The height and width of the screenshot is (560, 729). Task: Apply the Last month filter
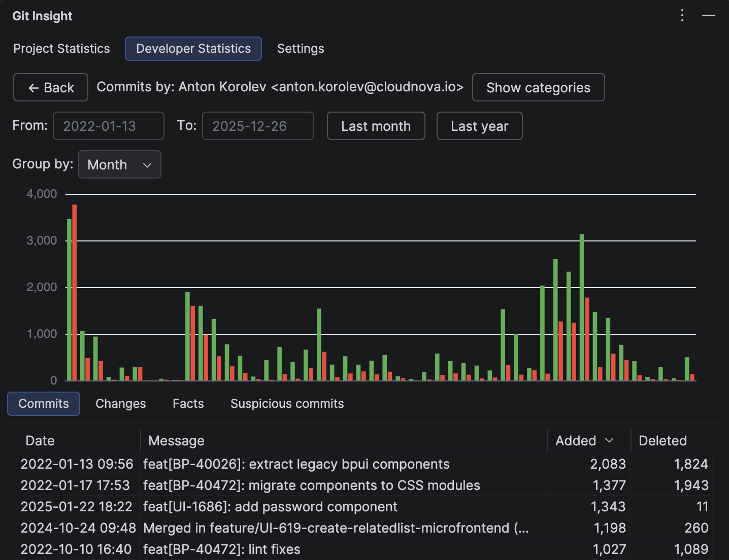[x=376, y=126]
